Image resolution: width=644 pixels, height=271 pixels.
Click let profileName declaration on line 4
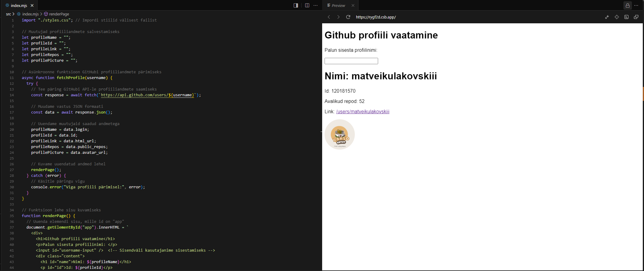click(x=46, y=37)
